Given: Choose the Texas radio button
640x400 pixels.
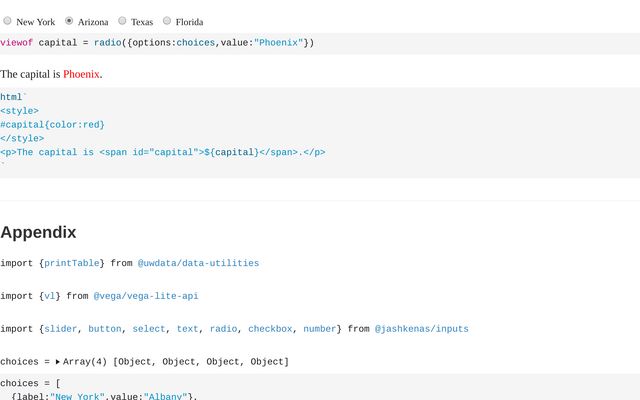Looking at the screenshot, I should tap(122, 21).
